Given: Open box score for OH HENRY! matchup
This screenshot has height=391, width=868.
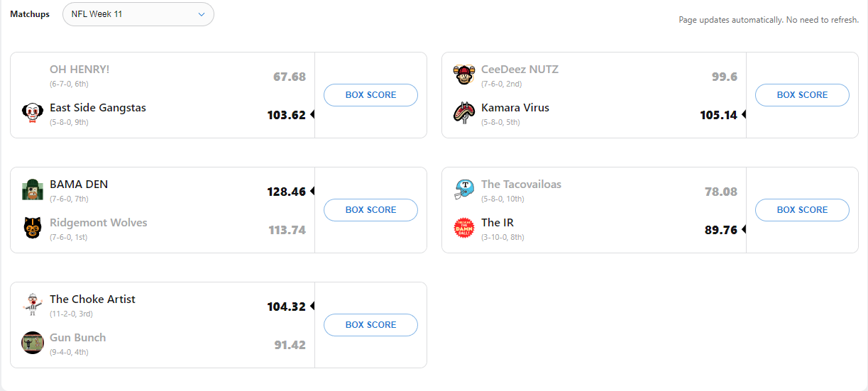Looking at the screenshot, I should click(x=370, y=95).
